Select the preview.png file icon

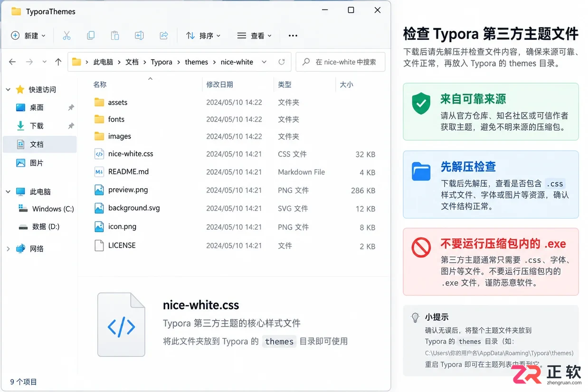point(99,190)
